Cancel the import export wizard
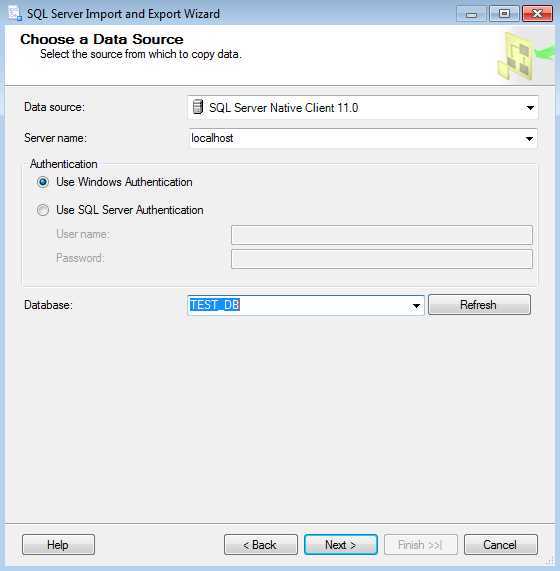 point(501,545)
